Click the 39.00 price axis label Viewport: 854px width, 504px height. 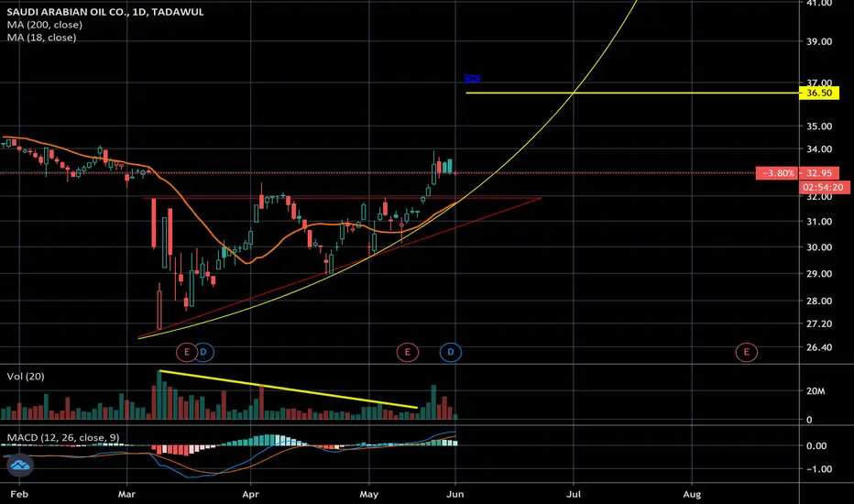819,41
